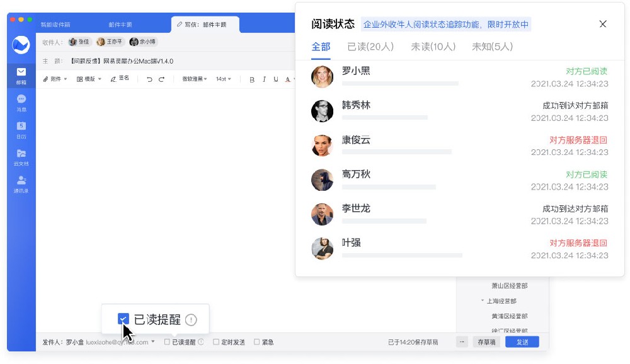This screenshot has height=364, width=630.
Task: Open 云文档 cloud documents in sidebar
Action: pos(21,156)
